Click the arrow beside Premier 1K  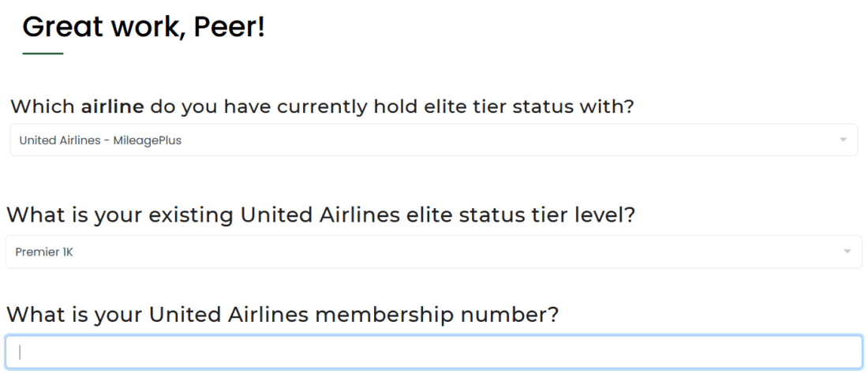click(x=847, y=252)
